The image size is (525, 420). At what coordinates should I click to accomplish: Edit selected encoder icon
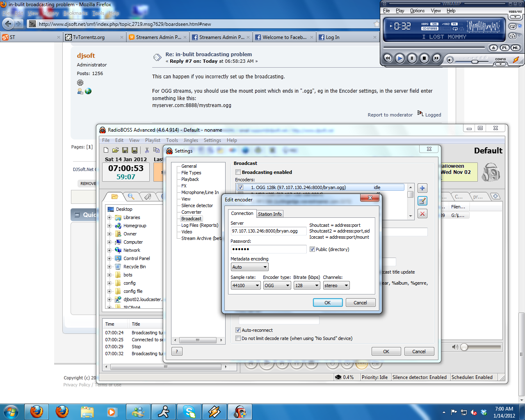click(x=422, y=201)
